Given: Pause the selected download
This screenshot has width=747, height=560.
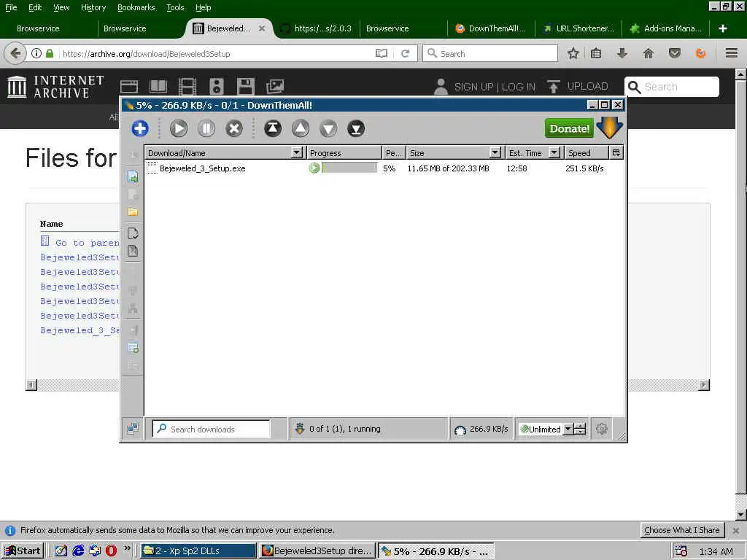Looking at the screenshot, I should [206, 128].
